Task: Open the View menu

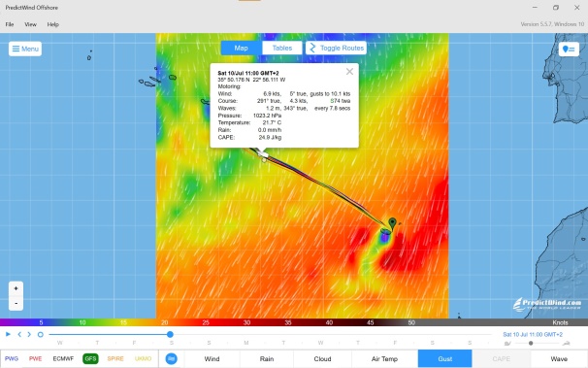Action: [x=30, y=24]
